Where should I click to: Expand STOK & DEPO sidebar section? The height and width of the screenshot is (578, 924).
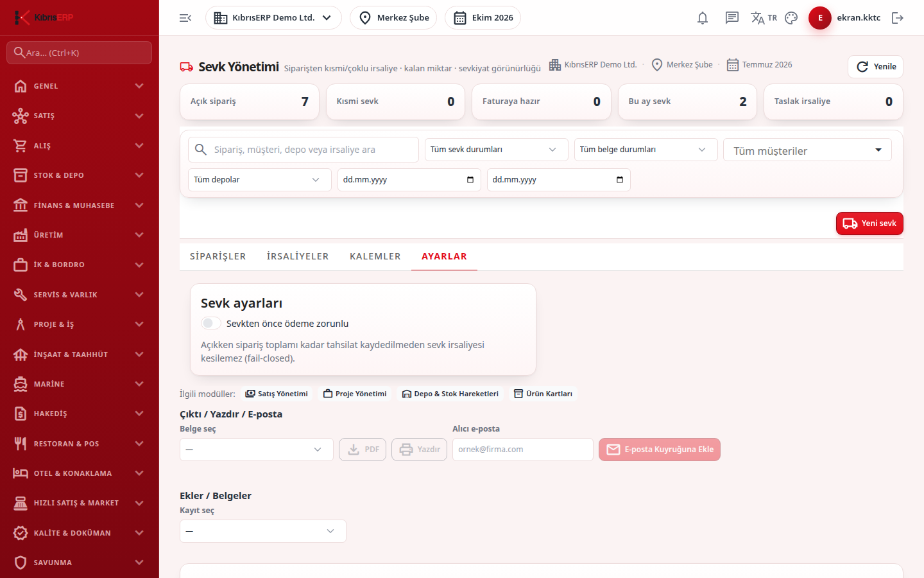pyautogui.click(x=80, y=175)
